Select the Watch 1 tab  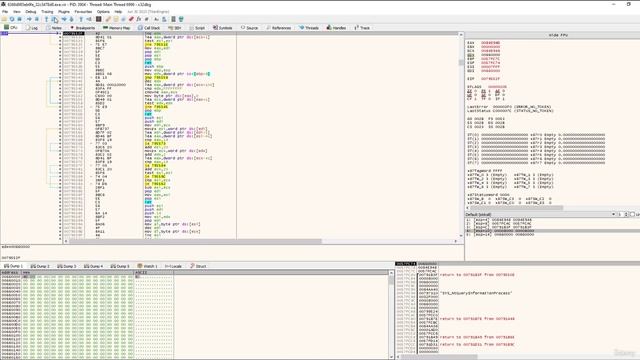coord(147,266)
